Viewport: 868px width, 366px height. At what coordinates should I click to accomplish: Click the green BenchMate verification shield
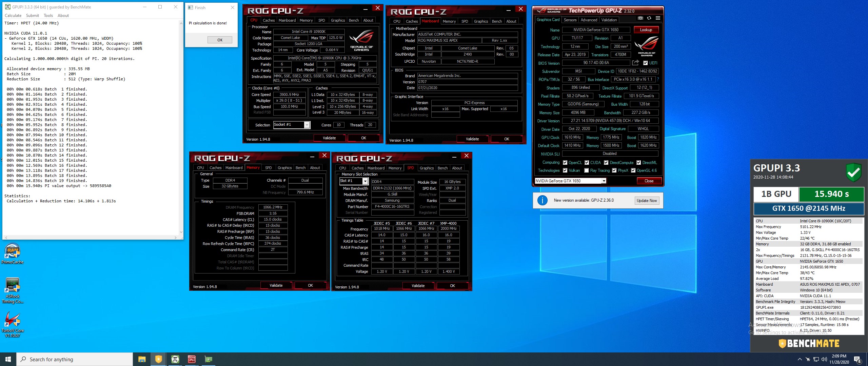point(853,172)
